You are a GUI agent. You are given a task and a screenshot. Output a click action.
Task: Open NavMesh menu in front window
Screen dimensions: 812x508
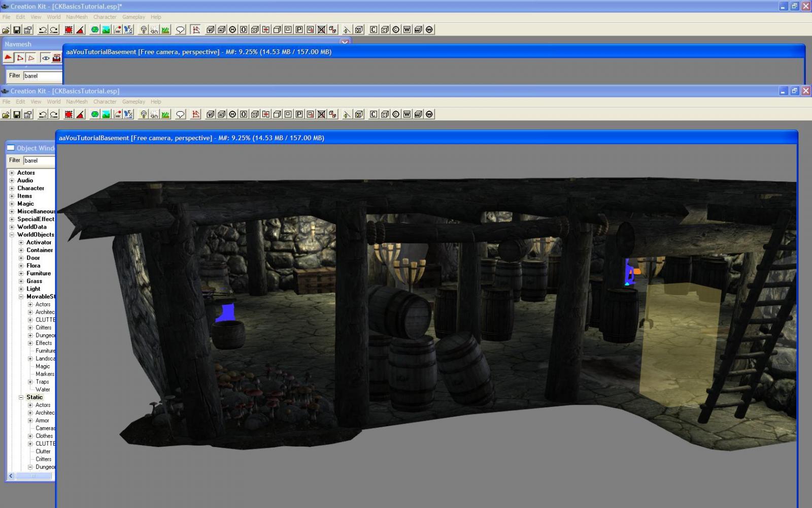77,102
